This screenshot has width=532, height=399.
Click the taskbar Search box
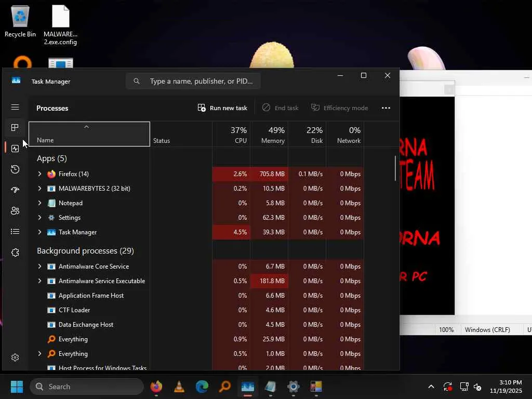click(x=87, y=387)
